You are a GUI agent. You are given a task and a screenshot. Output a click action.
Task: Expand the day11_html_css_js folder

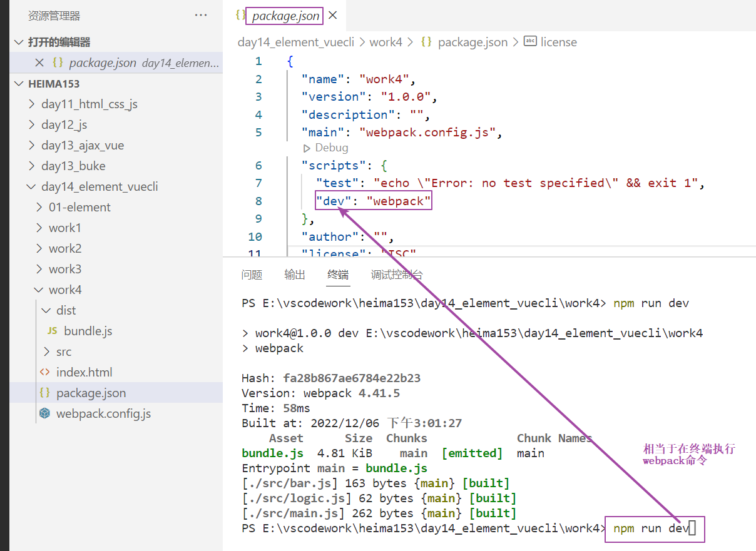(33, 104)
